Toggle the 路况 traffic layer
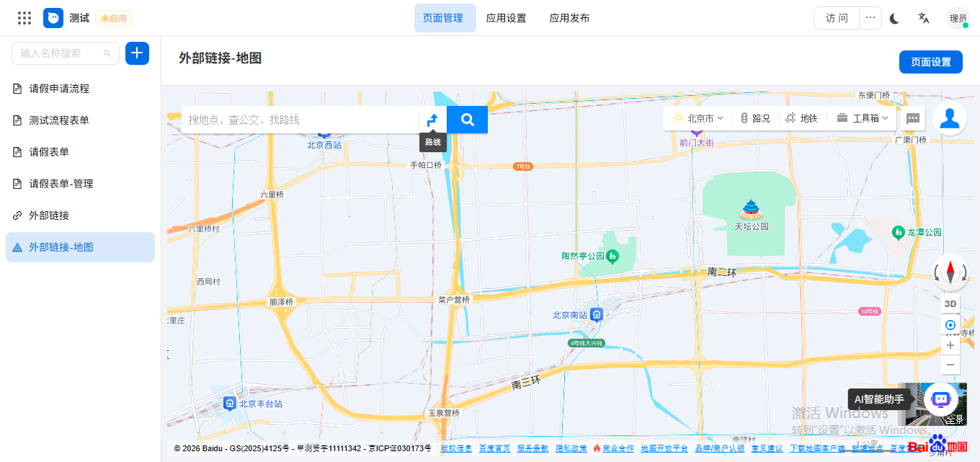This screenshot has height=462, width=980. click(x=755, y=118)
